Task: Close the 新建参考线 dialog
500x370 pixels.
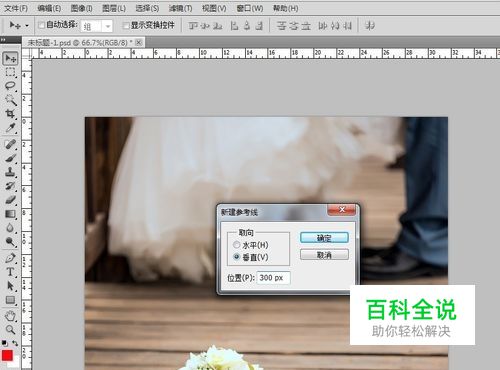Action: (342, 210)
